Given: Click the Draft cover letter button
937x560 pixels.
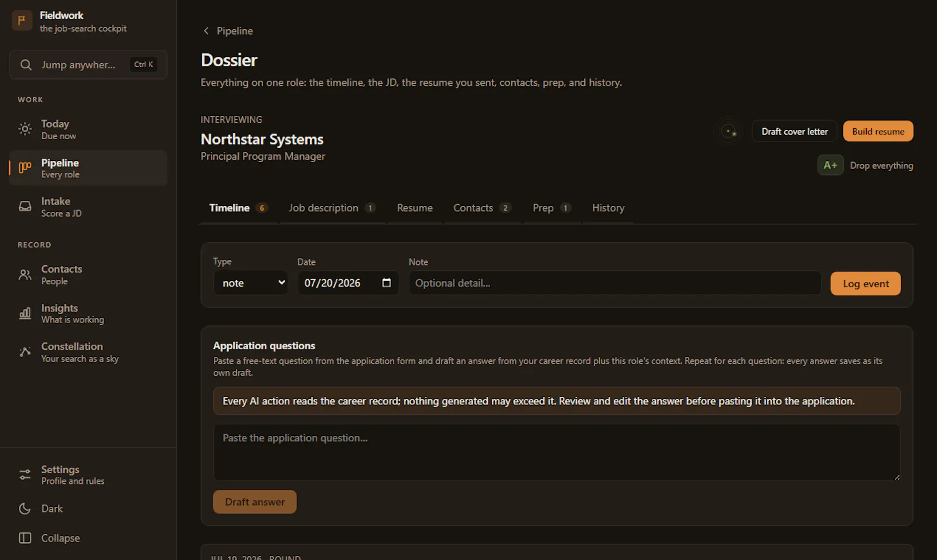Looking at the screenshot, I should coord(795,131).
